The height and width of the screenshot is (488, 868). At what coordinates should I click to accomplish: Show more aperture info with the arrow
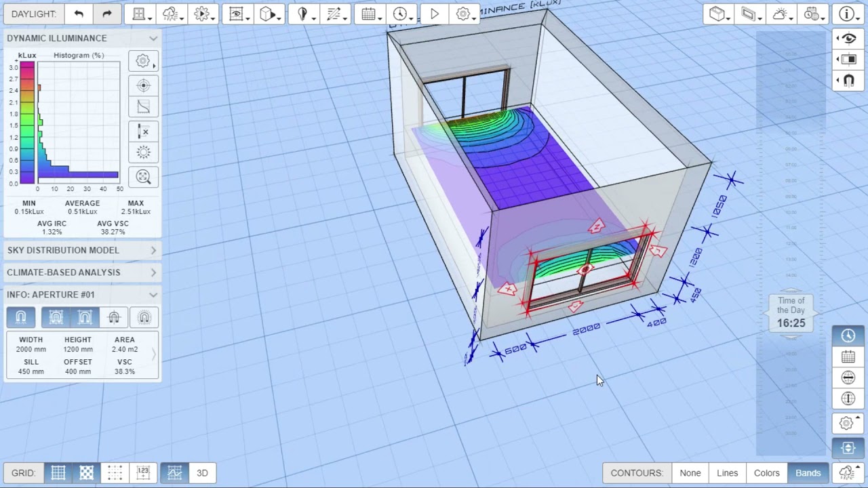(x=153, y=354)
